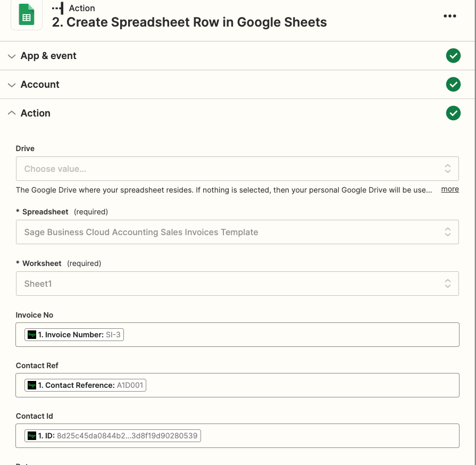Click the Drive dropdown arrows
The image size is (476, 465).
coord(447,169)
